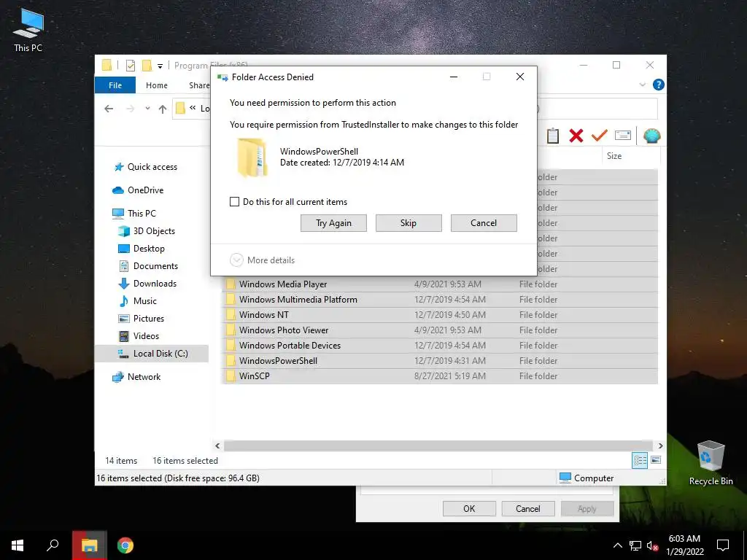Screen dimensions: 747x560
Task: Select Windows NT folder
Action: coord(440,315)
